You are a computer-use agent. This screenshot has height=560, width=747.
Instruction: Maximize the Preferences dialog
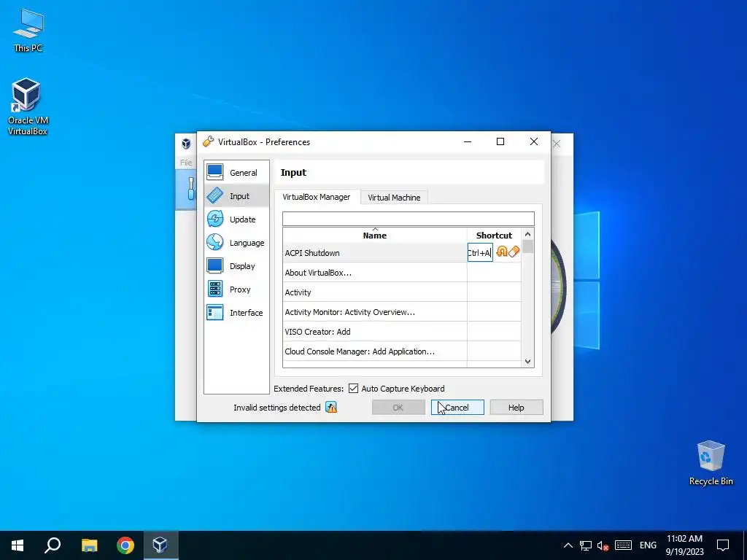point(500,141)
